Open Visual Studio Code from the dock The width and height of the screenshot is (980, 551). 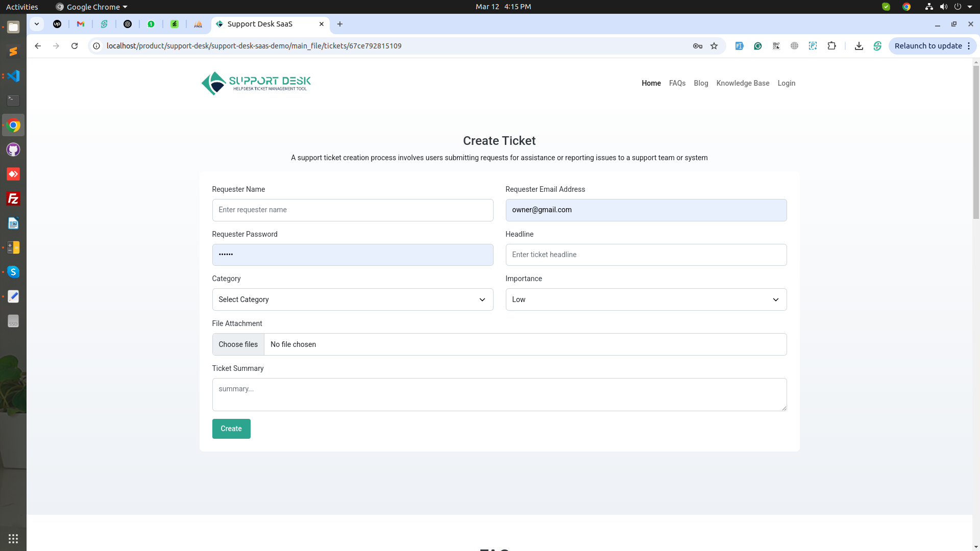[13, 76]
